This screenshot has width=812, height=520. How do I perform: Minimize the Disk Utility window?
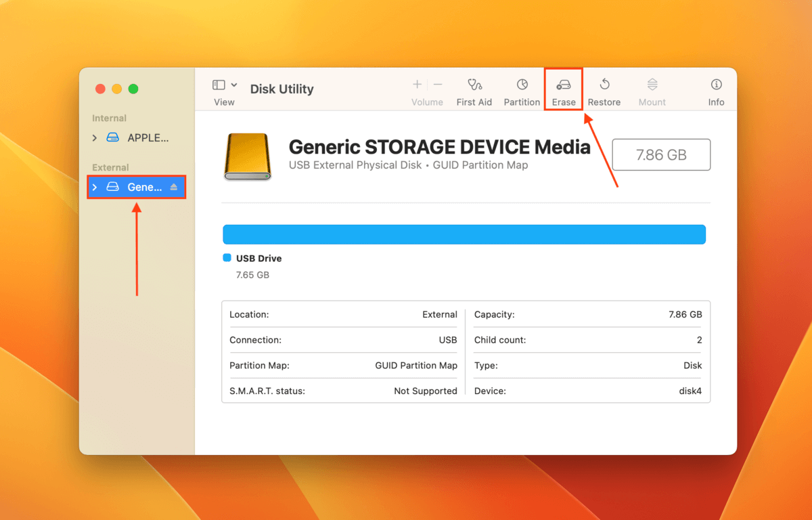[117, 89]
